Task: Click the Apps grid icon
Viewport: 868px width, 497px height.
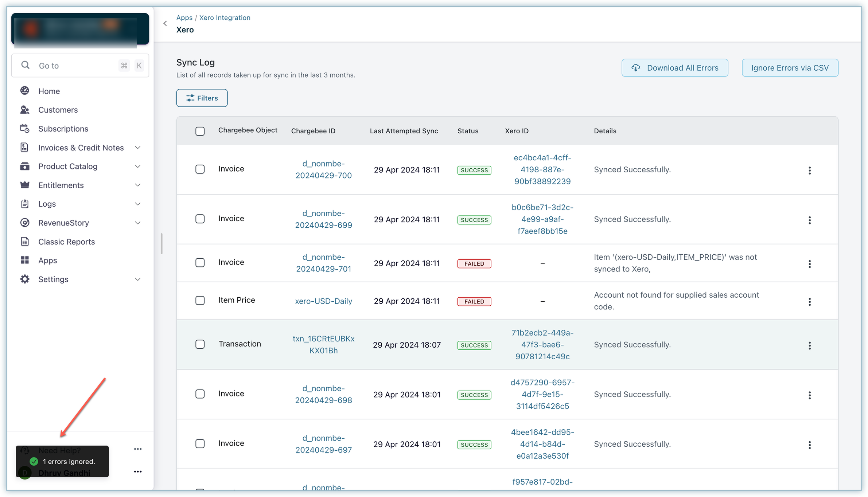Action: pos(25,260)
